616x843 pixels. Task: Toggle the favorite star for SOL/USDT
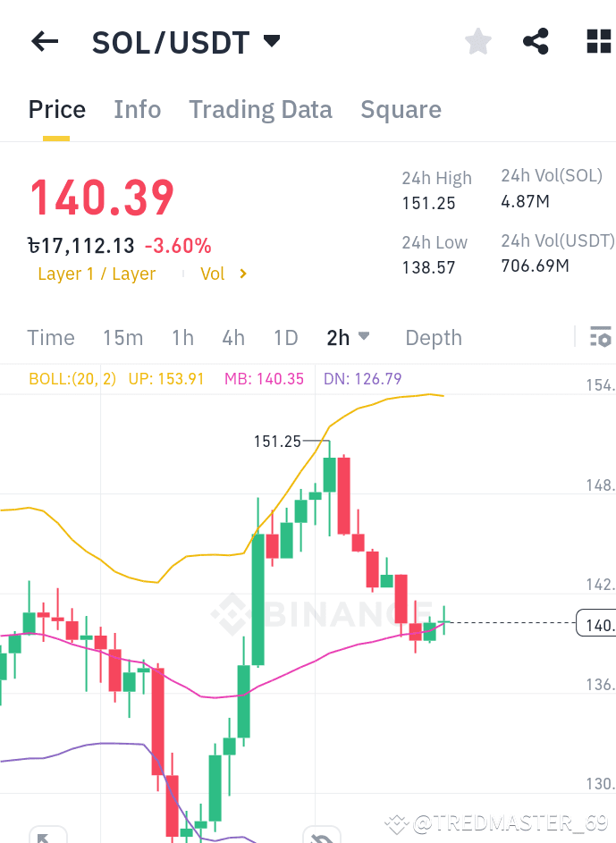pos(477,41)
